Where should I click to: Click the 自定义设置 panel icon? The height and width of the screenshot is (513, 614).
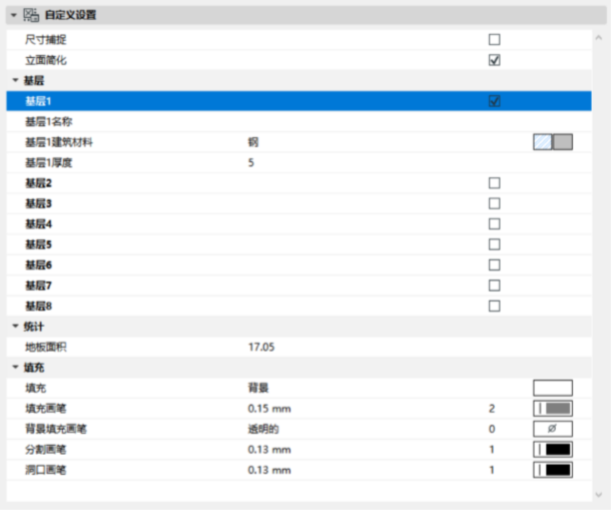point(31,15)
